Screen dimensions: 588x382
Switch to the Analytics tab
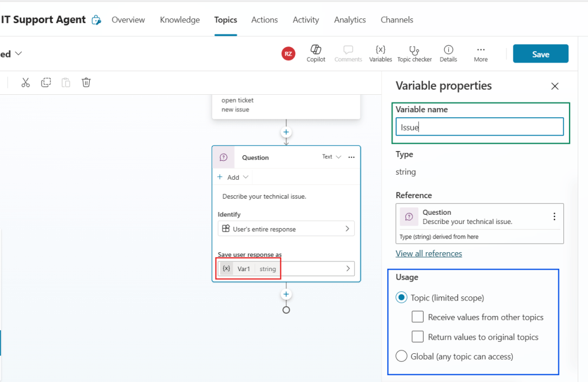tap(349, 20)
